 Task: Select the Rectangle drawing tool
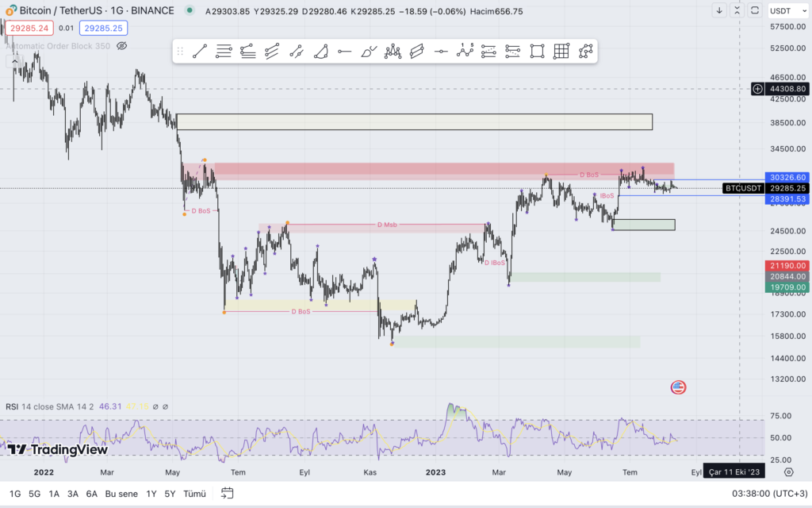coord(537,52)
